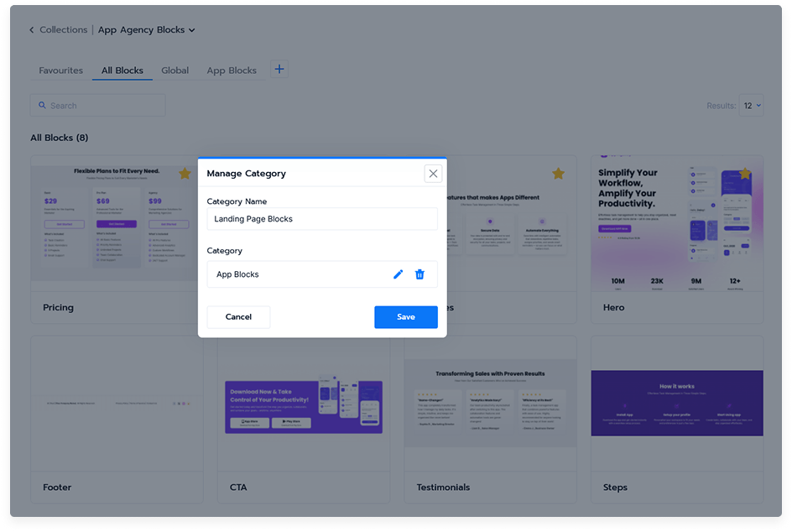Click the pencil edit icon for App Blocks
This screenshot has width=792, height=532.
398,274
